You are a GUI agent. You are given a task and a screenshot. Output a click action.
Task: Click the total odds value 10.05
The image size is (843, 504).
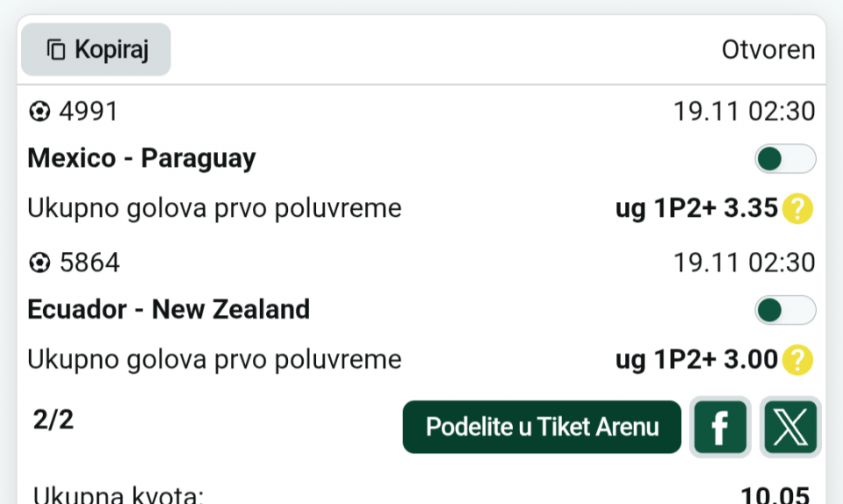[x=775, y=495]
